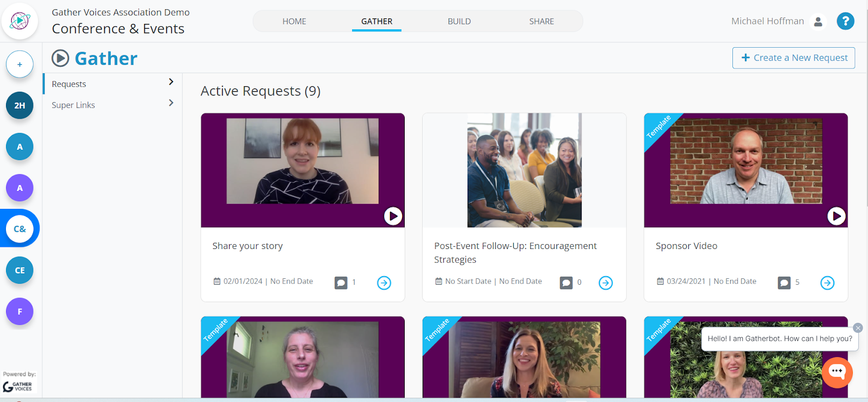The height and width of the screenshot is (402, 868).
Task: Open the help question mark icon
Action: [845, 21]
